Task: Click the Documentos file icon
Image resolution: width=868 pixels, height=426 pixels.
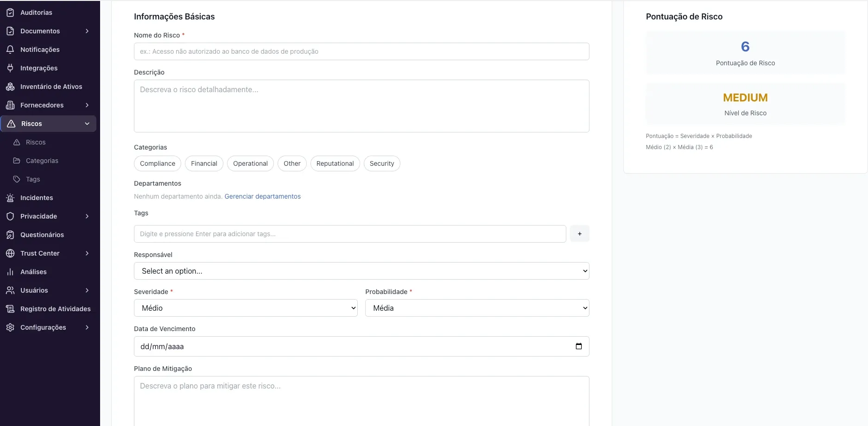Action: [10, 31]
